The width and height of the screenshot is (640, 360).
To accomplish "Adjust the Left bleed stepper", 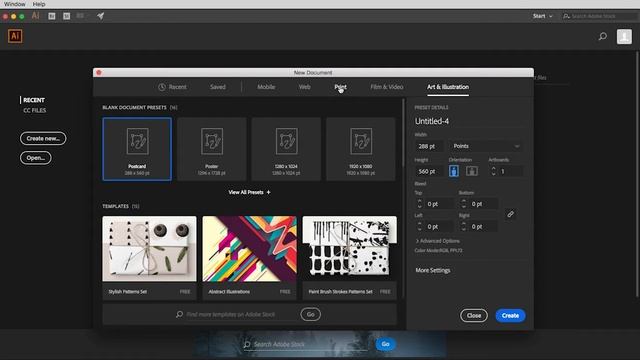I will (420, 226).
